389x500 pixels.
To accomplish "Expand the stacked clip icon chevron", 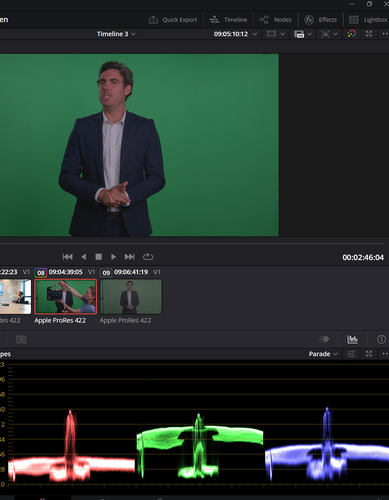I will coord(310,34).
